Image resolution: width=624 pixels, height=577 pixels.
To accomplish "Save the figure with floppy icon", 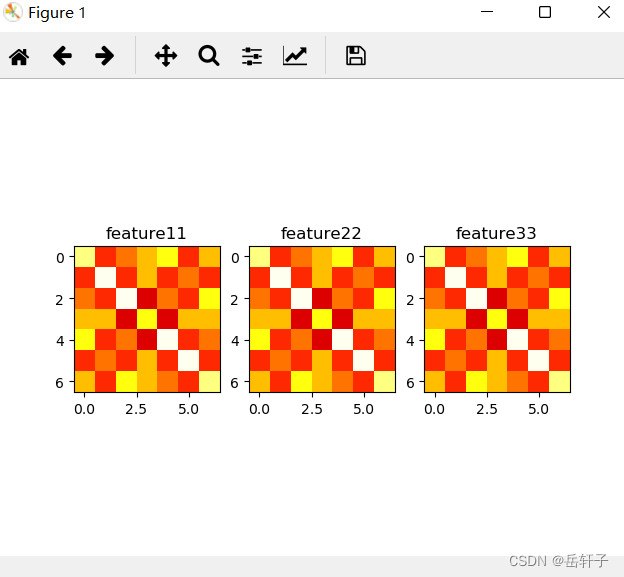I will point(356,56).
